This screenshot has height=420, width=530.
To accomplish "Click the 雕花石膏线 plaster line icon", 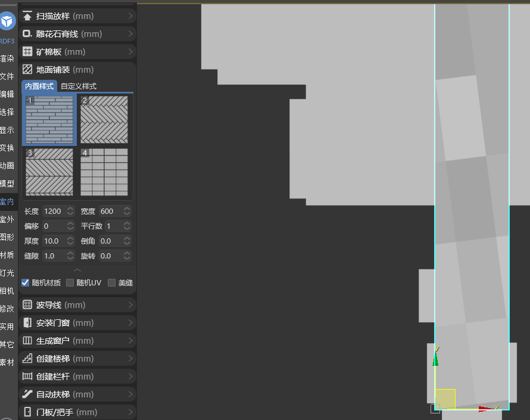I will (x=27, y=34).
